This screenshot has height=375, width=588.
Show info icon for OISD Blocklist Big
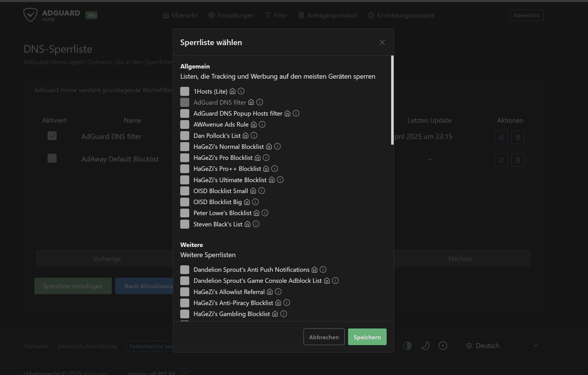pos(255,202)
